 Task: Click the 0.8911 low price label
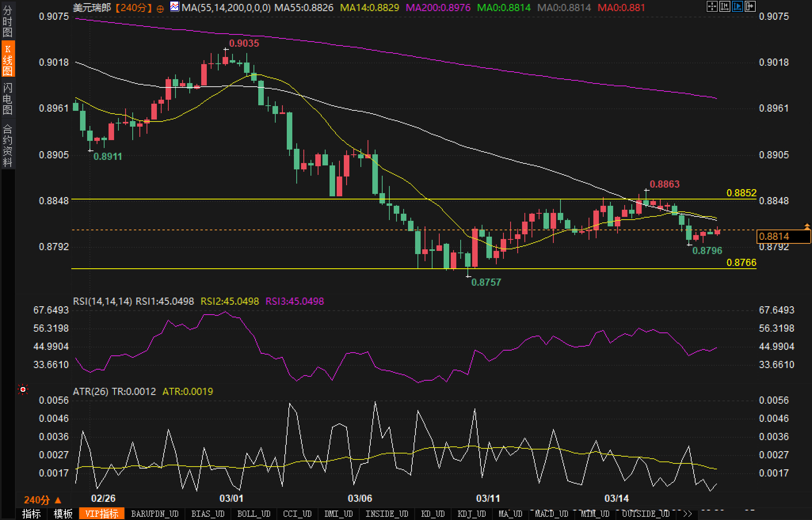(x=108, y=156)
